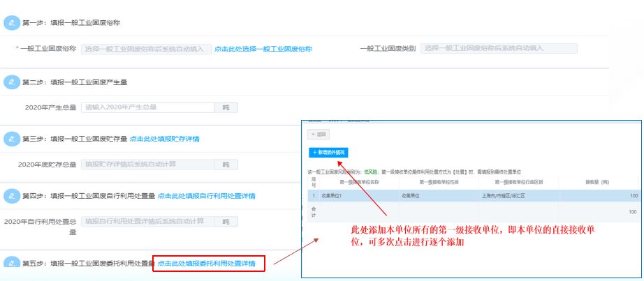The width and height of the screenshot is (644, 281).
Task: Open link 点击此处填报自行利用处置详情
Action: pyautogui.click(x=206, y=196)
